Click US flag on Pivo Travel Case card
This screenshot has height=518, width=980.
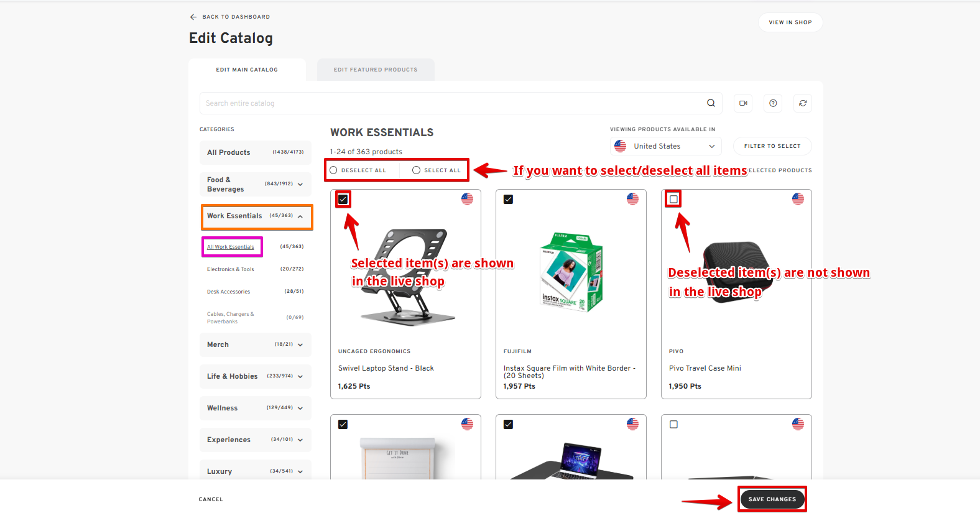(798, 199)
